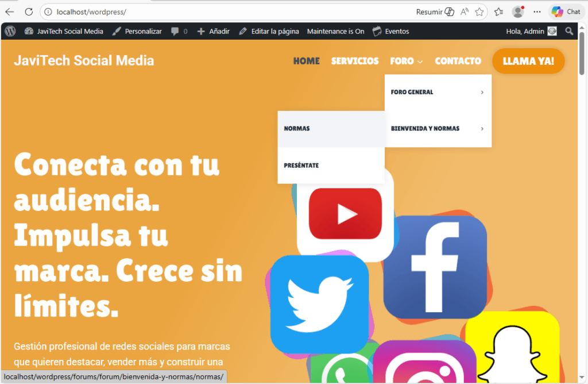
Task: Click the WordPress logo in admin bar
Action: (10, 31)
